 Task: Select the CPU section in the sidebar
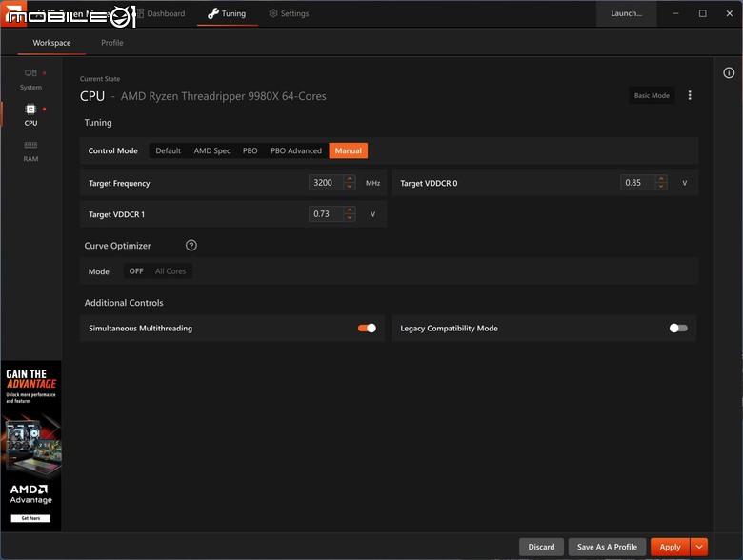30,115
